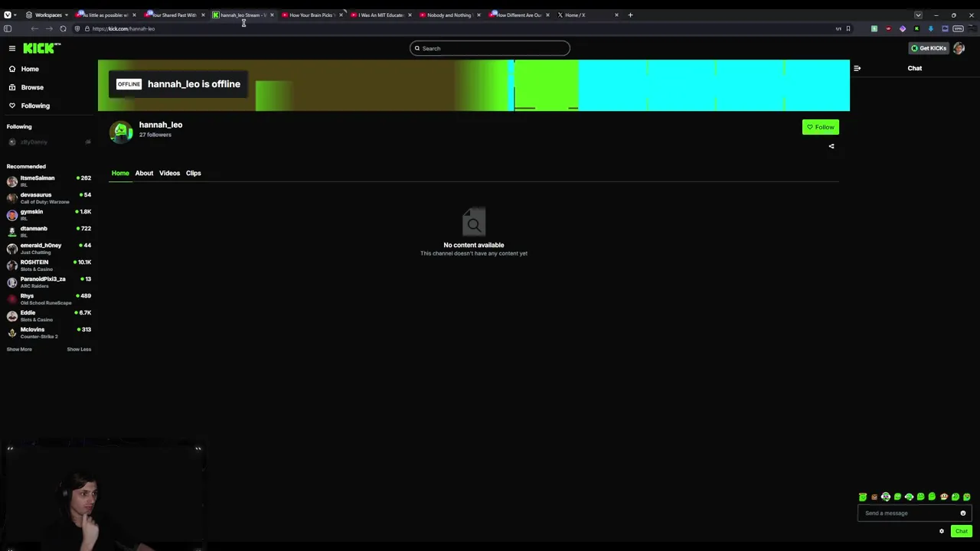
Task: Insert the first quick emote above the chat input
Action: (x=863, y=497)
